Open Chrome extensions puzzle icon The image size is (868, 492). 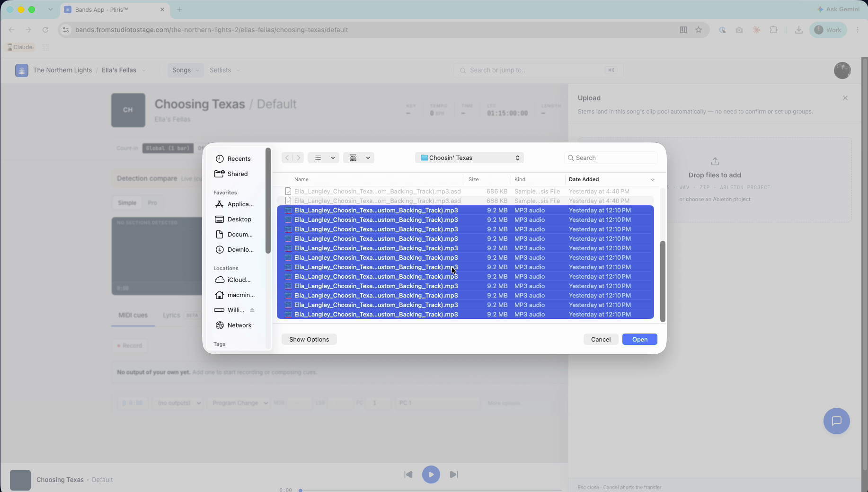click(x=773, y=30)
